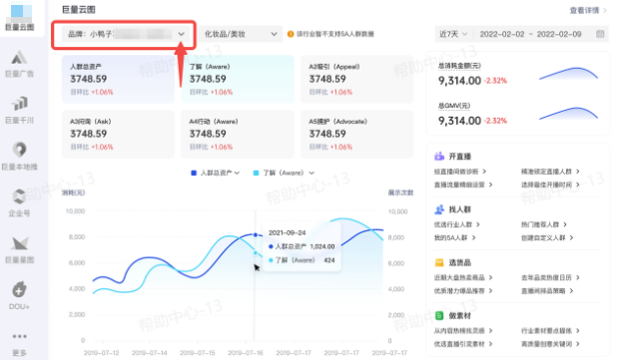Select the A5拥护 (Advocate) metric card
This screenshot has width=628, height=364.
(x=356, y=134)
